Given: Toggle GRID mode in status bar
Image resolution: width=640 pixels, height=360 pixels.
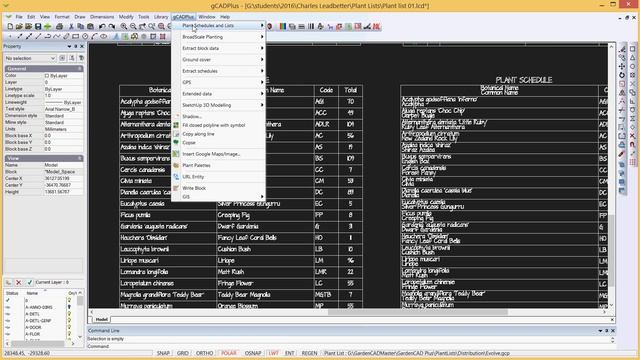Looking at the screenshot, I should pos(182,353).
